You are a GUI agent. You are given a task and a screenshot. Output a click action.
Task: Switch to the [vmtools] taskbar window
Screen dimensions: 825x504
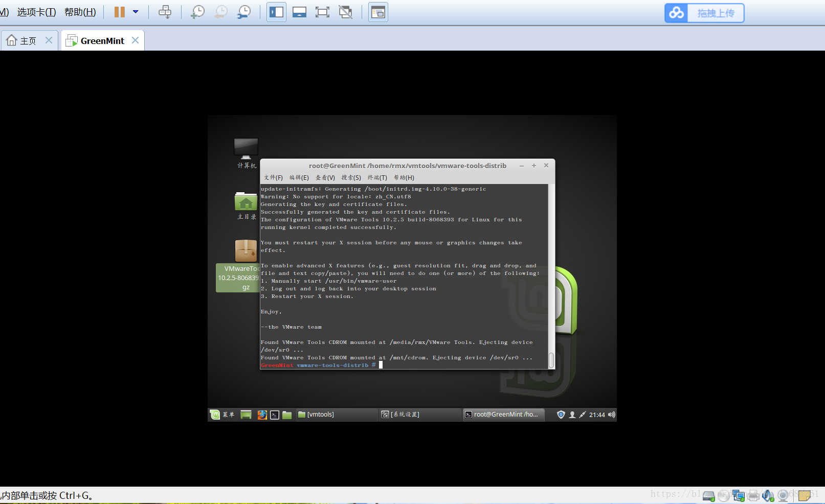point(336,415)
